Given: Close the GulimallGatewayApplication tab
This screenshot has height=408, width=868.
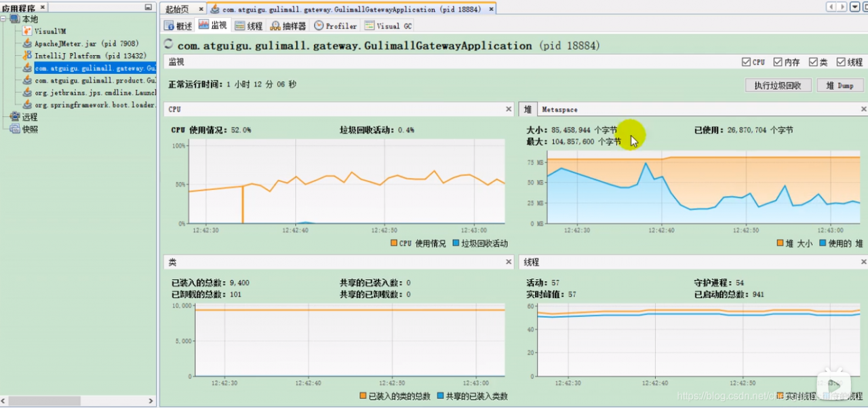Looking at the screenshot, I should (x=491, y=10).
